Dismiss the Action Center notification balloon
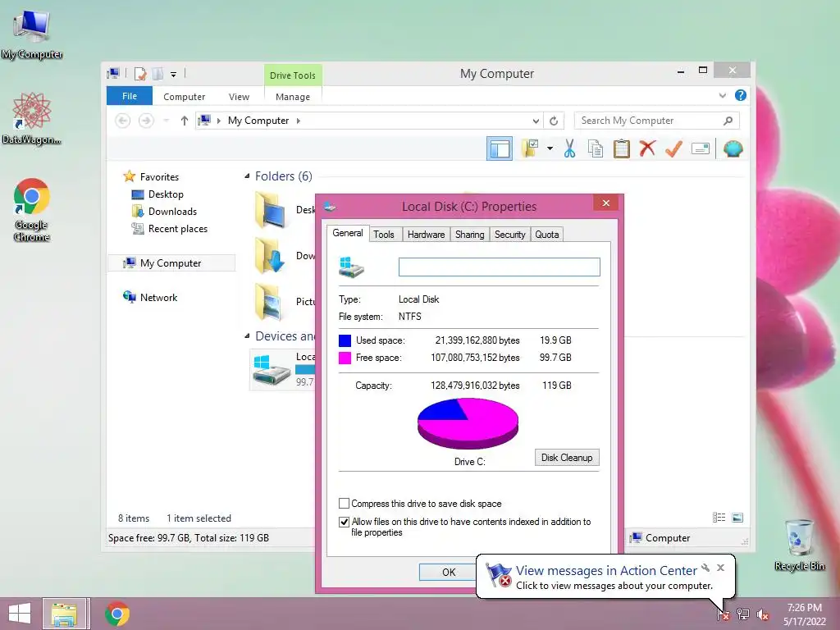Screen dimensions: 840x630 tap(720, 568)
